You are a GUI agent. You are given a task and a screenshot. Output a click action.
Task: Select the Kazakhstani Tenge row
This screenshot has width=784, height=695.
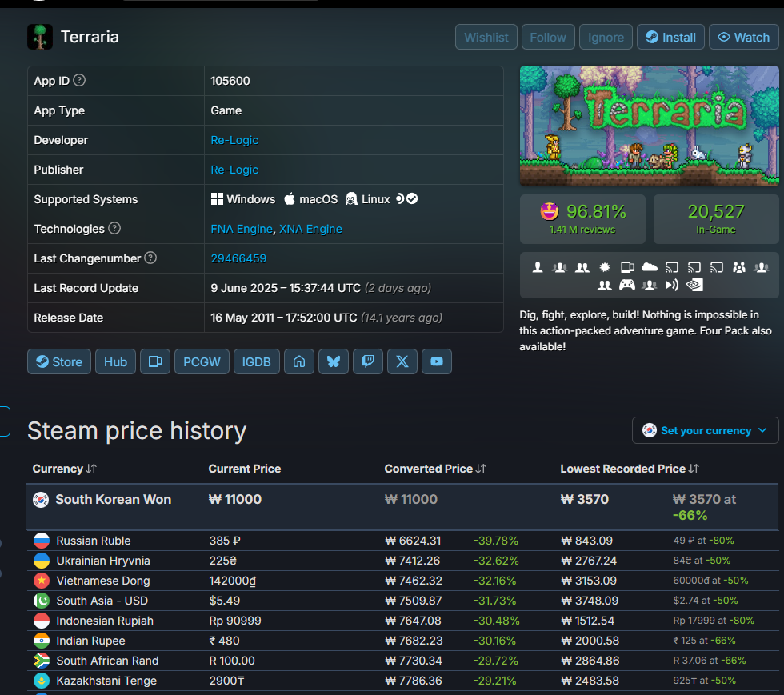click(402, 681)
